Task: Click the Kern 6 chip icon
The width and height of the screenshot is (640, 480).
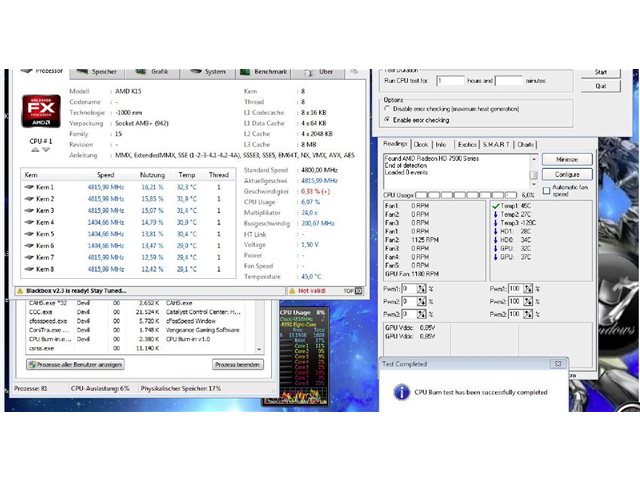Action: click(x=29, y=246)
